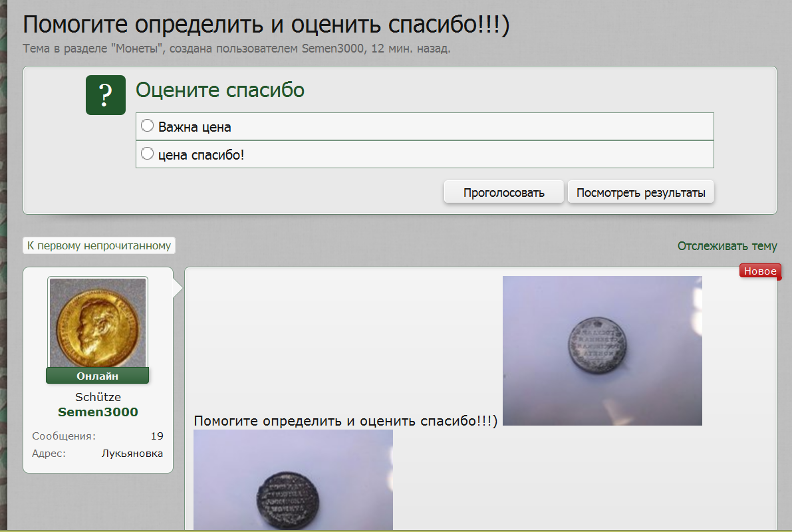
Task: Click the red "Новое" badge on the post
Action: (759, 271)
